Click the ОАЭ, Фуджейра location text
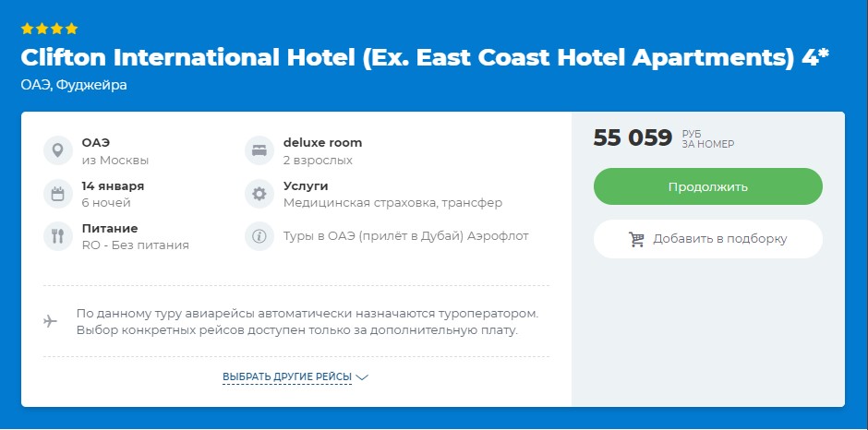Screen dimensions: 868x430 pyautogui.click(x=74, y=85)
